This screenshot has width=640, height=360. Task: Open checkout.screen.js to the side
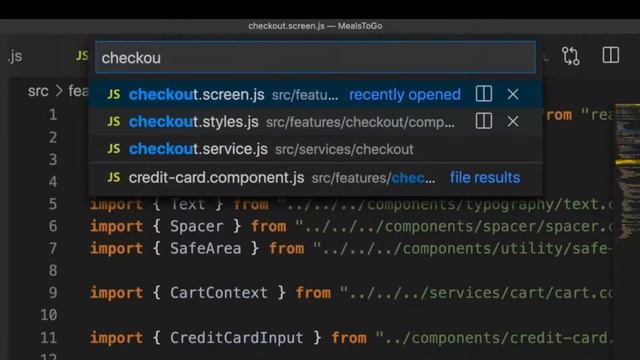point(484,94)
